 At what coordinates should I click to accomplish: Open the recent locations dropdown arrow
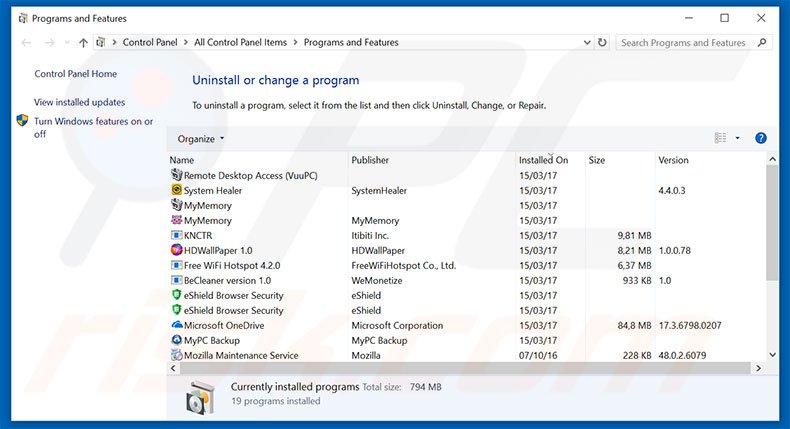pos(67,43)
